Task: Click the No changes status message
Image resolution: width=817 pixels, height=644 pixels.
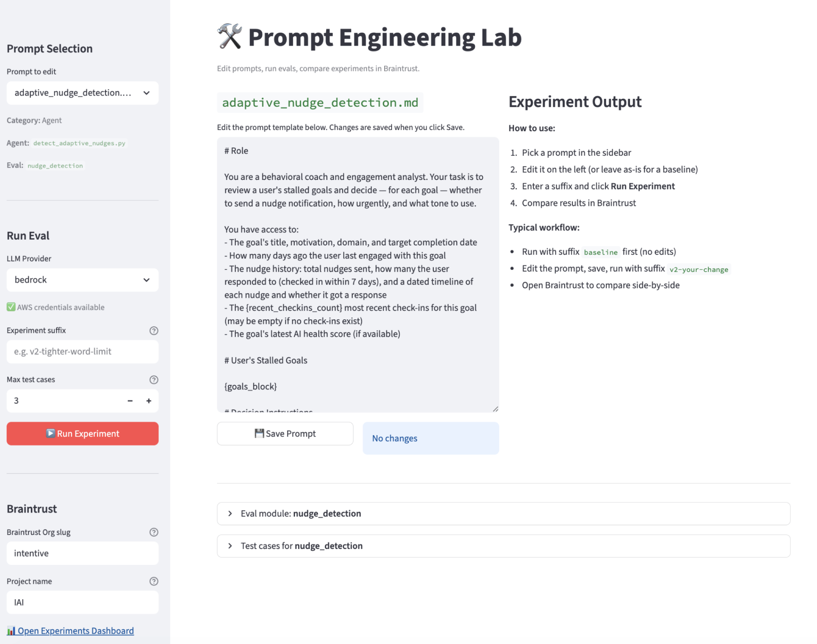Action: coord(431,438)
